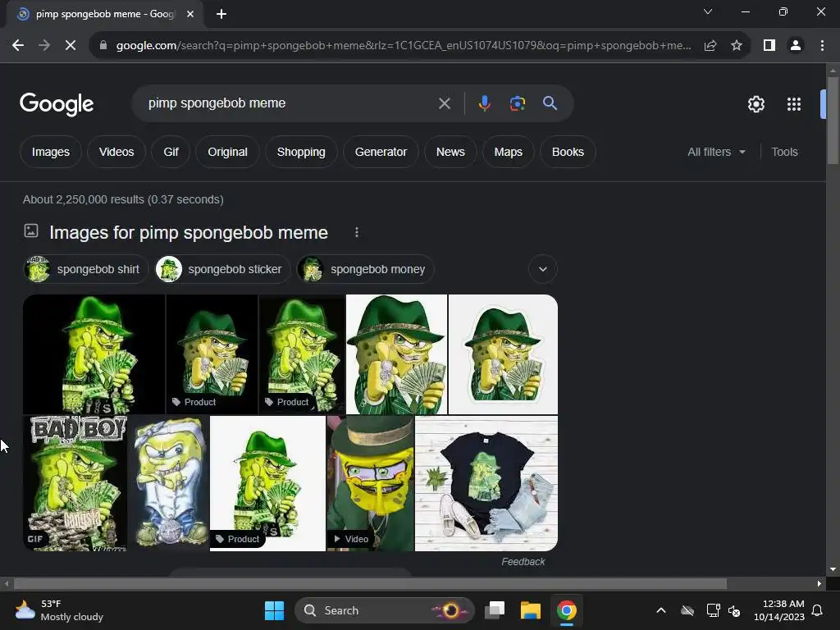
Task: Select the Books filter
Action: [x=568, y=152]
